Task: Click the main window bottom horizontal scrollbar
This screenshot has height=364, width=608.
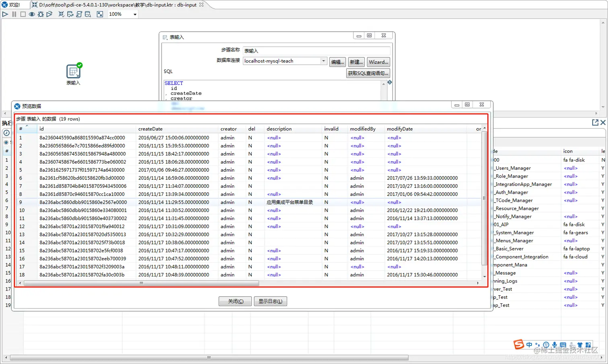Action: click(x=209, y=358)
